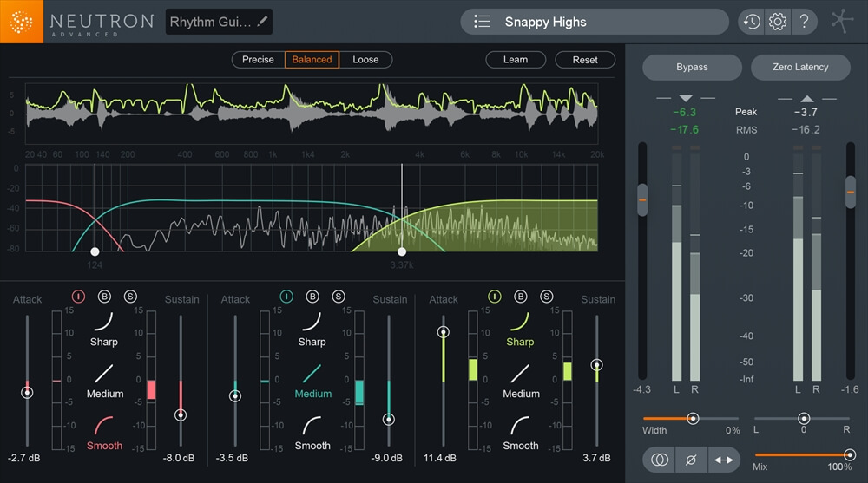Click the stereo link overlapping circles icon
The image size is (868, 483).
[660, 460]
